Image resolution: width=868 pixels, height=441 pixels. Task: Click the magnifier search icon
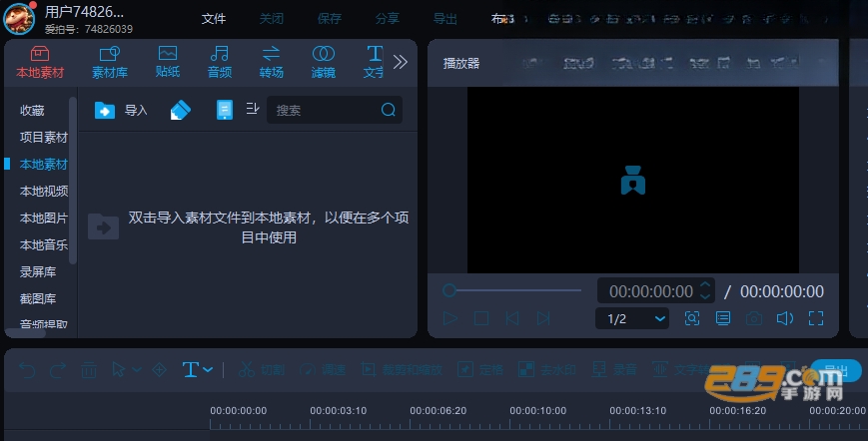tap(389, 110)
